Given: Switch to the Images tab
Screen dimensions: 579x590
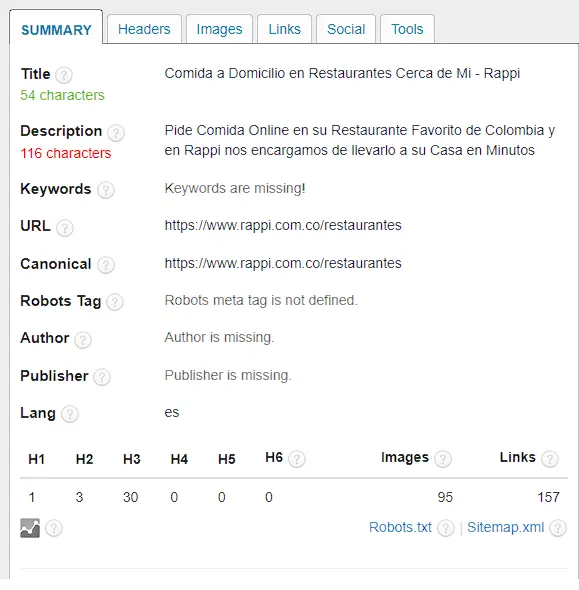Looking at the screenshot, I should click(x=219, y=29).
